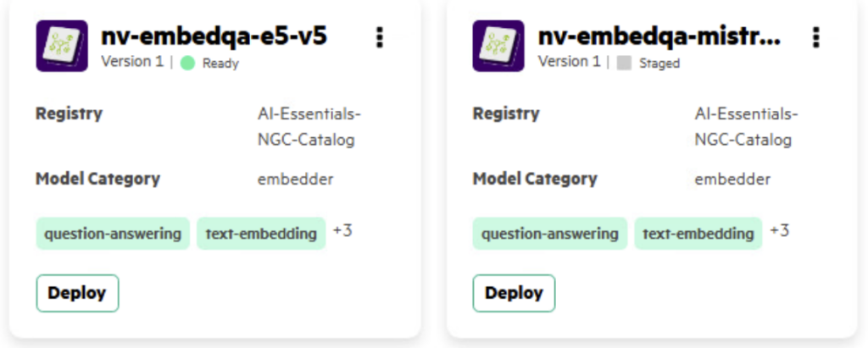
Task: Deploy the nv-embedqa-mistral model
Action: click(514, 293)
